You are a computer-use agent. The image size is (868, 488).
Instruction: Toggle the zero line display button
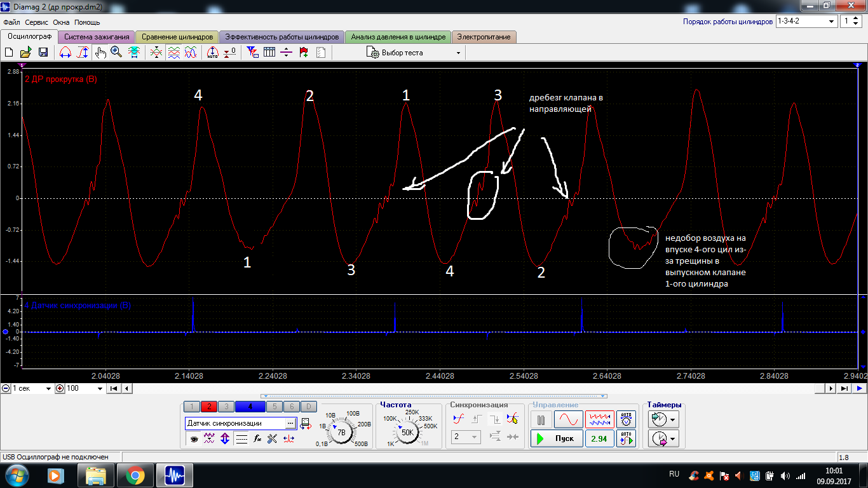[241, 438]
